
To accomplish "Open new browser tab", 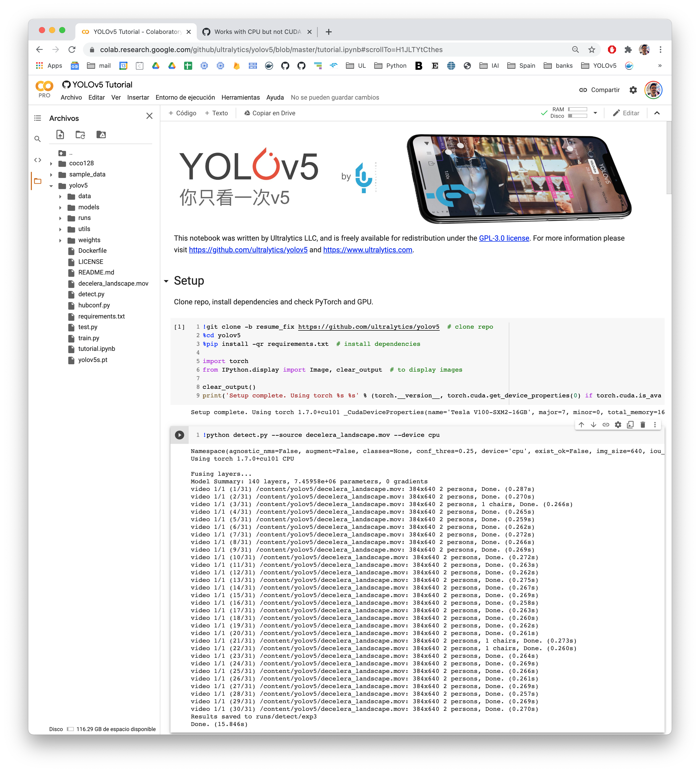I will point(328,32).
